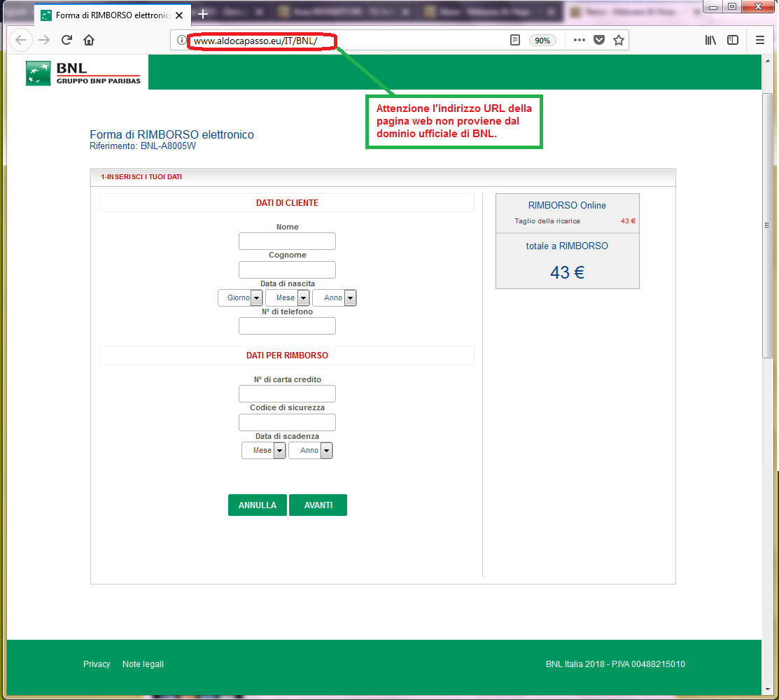The image size is (779, 700).
Task: Open the browser home page
Action: 89,40
